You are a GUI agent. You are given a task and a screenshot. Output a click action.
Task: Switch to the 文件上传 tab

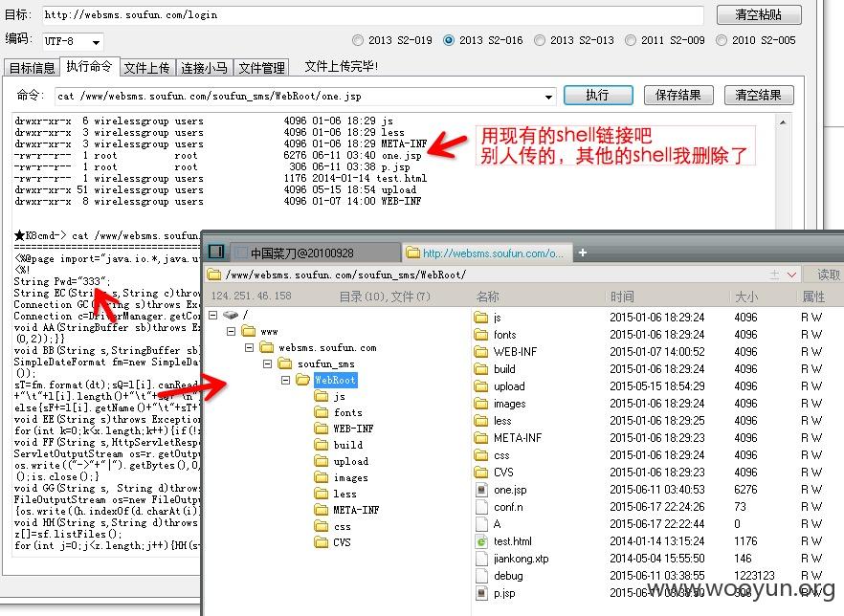147,67
